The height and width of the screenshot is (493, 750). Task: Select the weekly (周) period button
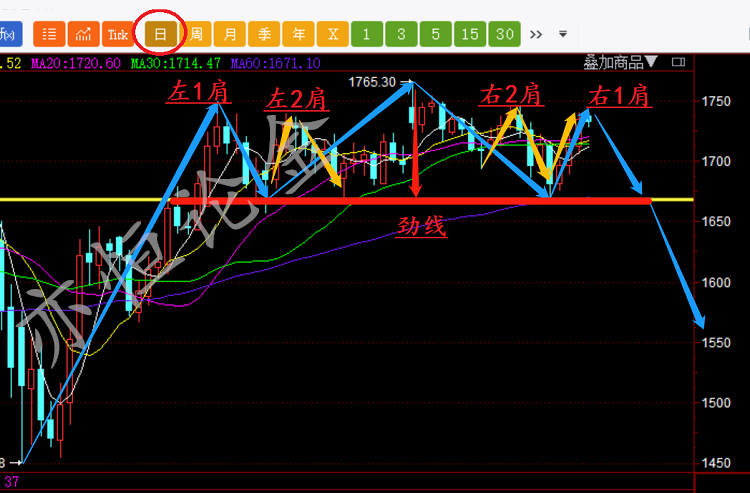(x=196, y=34)
